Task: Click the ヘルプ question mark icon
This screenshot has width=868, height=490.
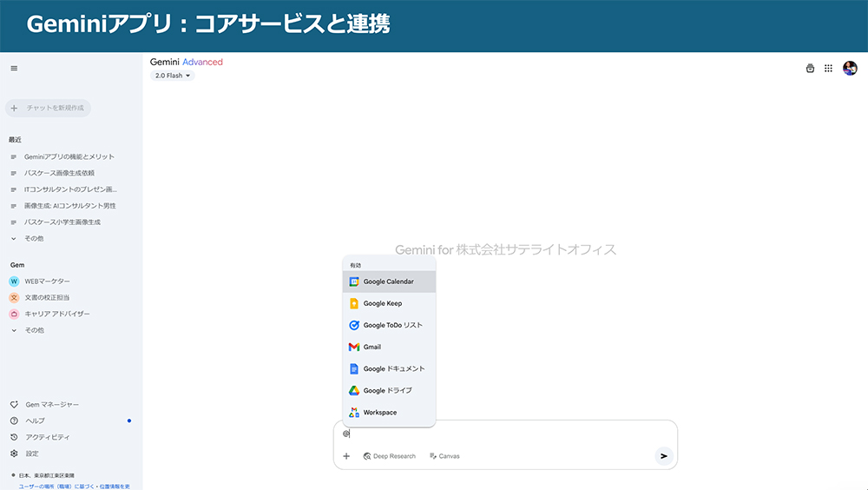Action: (x=15, y=420)
